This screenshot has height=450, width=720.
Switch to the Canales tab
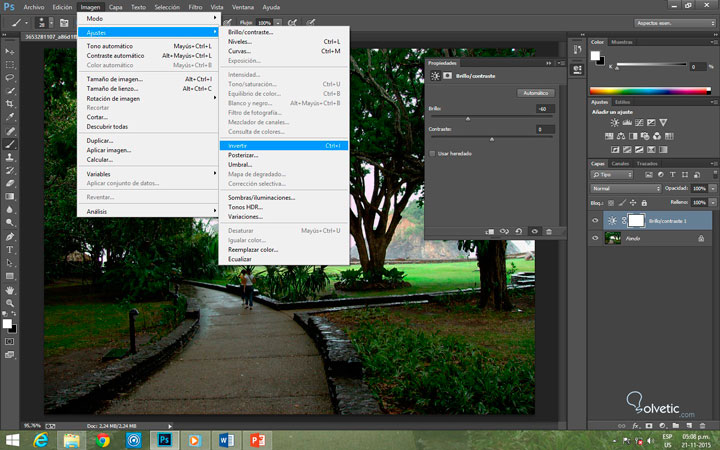click(620, 163)
